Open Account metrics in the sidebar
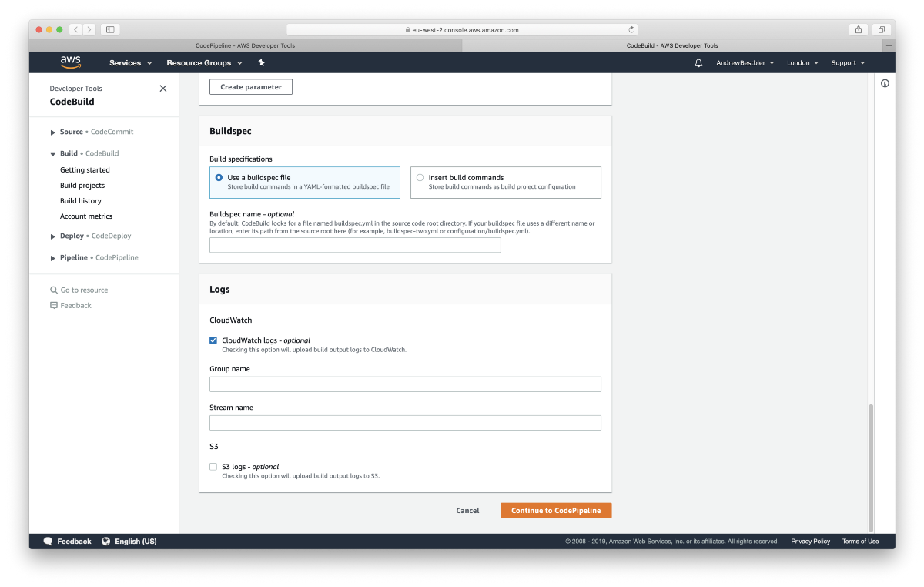Image resolution: width=924 pixels, height=587 pixels. click(86, 216)
